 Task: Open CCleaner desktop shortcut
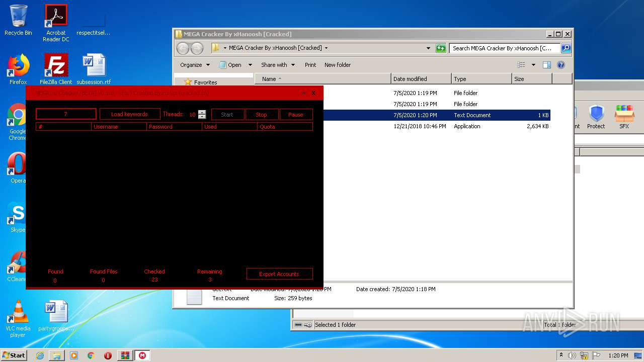16,266
